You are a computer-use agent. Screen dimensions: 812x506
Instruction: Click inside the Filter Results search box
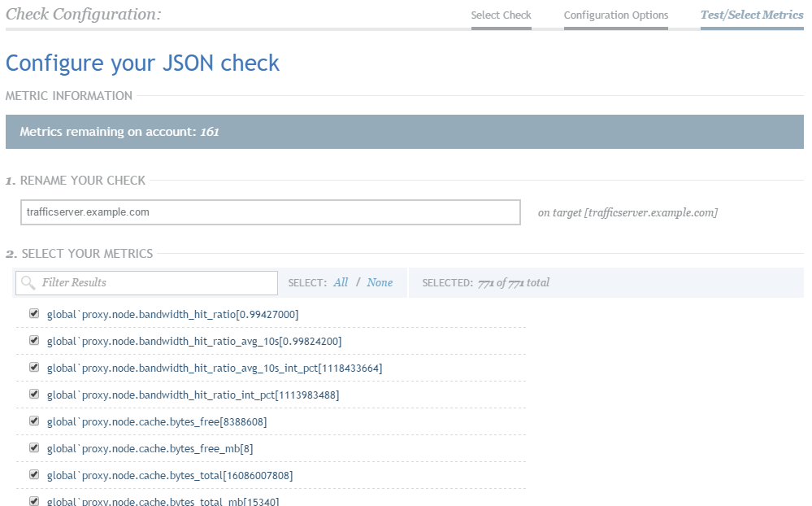click(154, 283)
